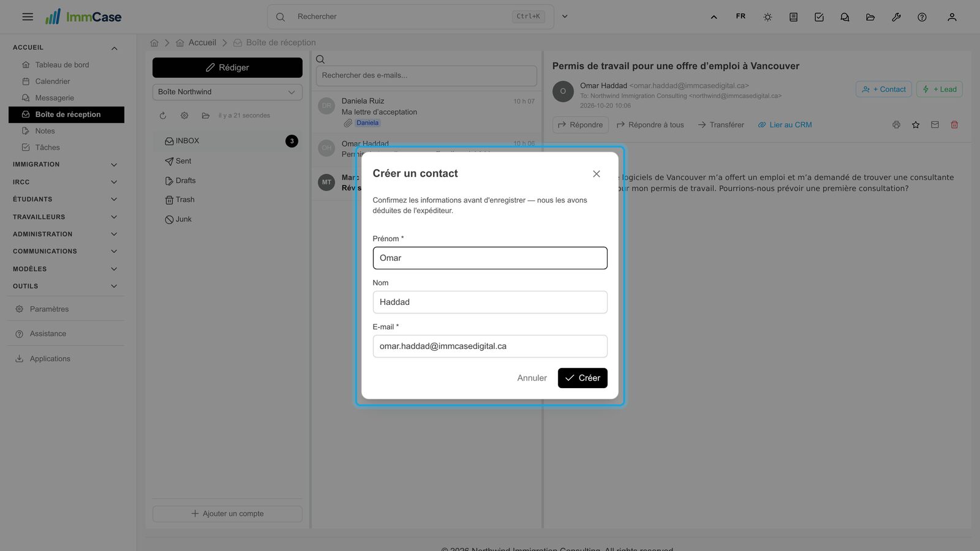Open mailbox settings gear icon
Image resolution: width=980 pixels, height=551 pixels.
coord(184,116)
